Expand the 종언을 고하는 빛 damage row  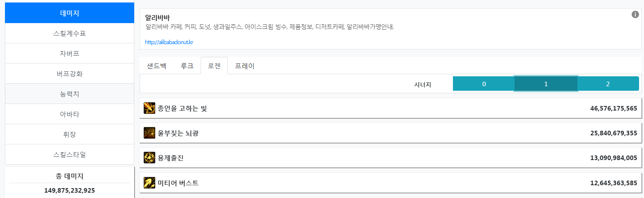[x=390, y=108]
